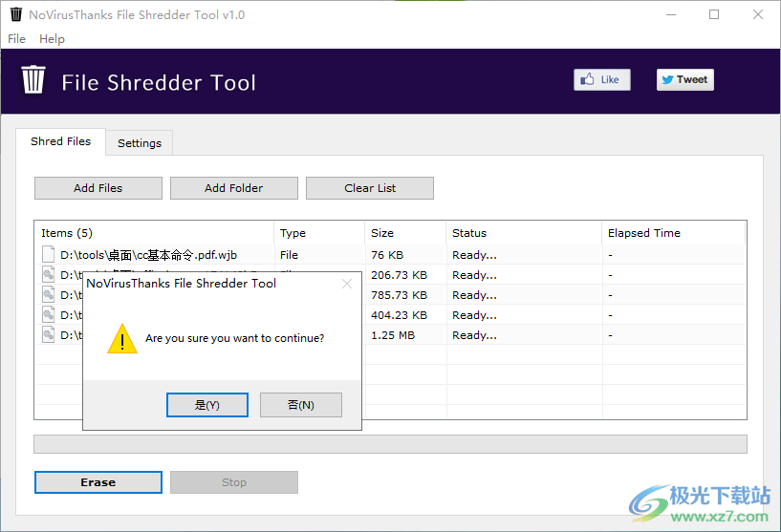Click the Clear List button

370,188
